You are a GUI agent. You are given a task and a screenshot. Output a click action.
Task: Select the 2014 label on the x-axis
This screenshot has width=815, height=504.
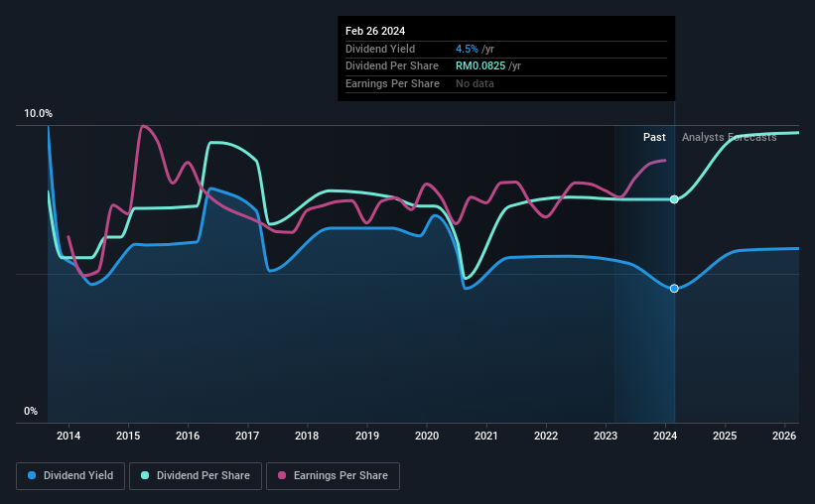(x=68, y=436)
